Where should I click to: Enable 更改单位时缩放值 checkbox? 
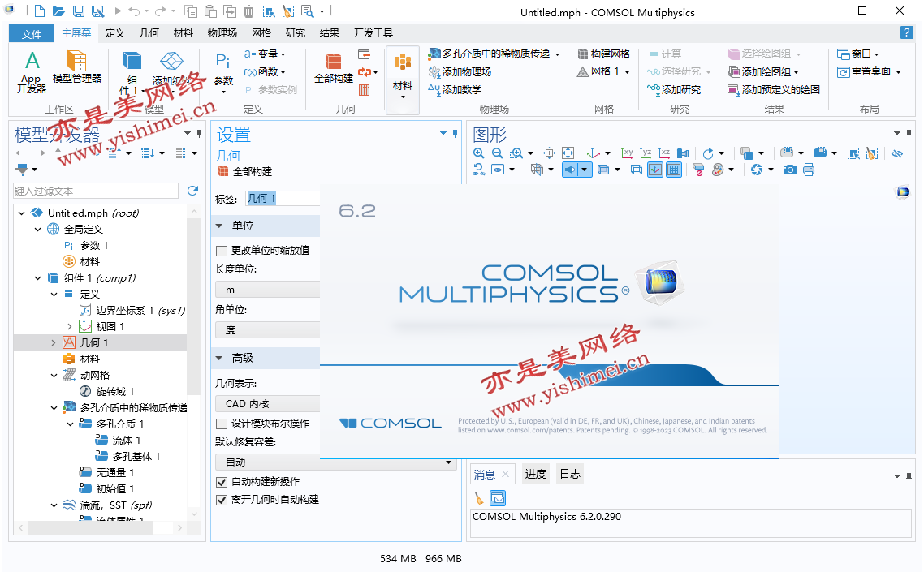click(x=222, y=251)
